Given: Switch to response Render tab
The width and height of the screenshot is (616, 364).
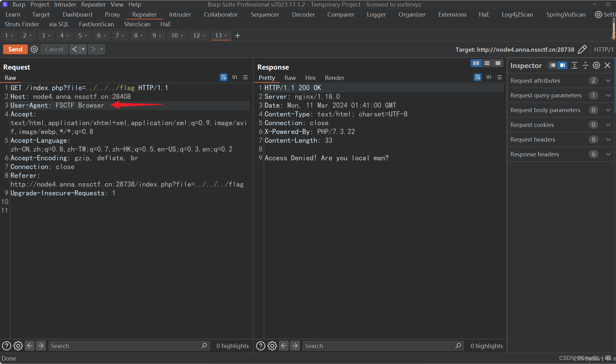Looking at the screenshot, I should coord(334,78).
